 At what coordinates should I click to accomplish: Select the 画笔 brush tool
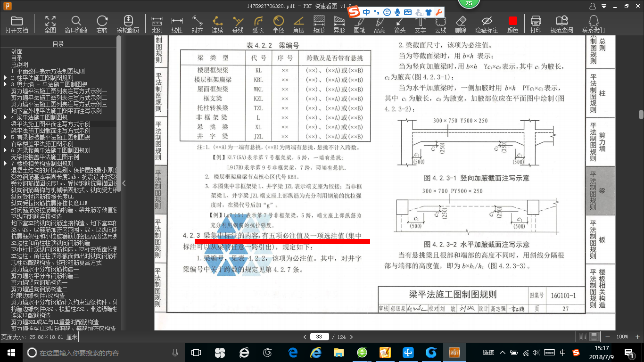359,24
